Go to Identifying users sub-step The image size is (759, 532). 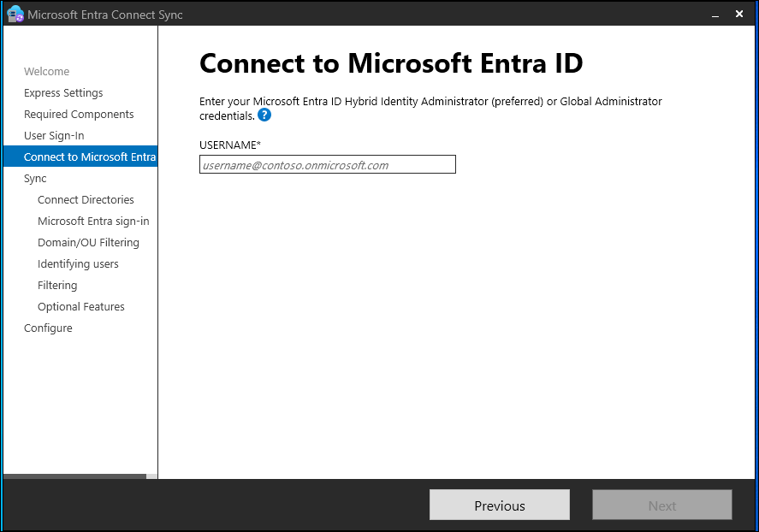[78, 264]
